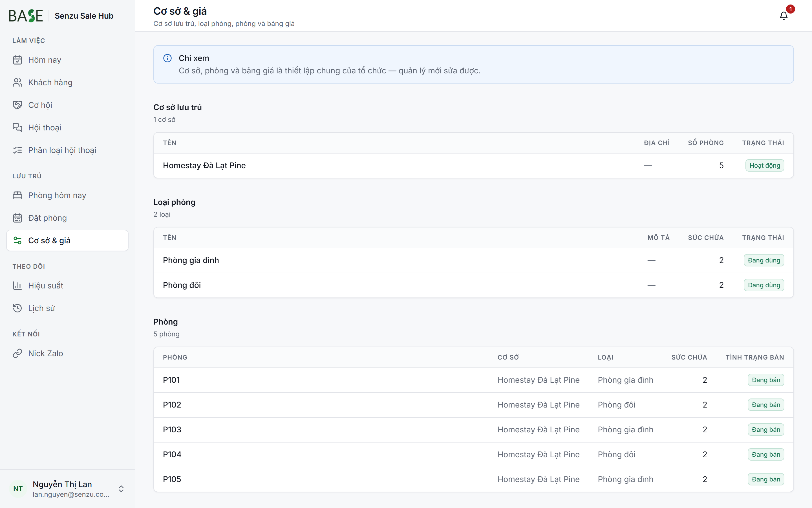Image resolution: width=812 pixels, height=508 pixels.
Task: Open Phòng hôm nay page
Action: [67, 195]
